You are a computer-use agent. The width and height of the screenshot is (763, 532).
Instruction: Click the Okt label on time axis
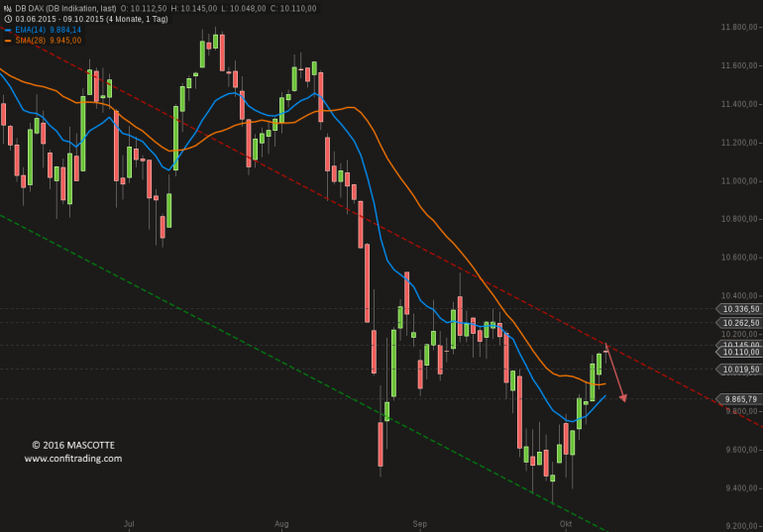tap(566, 524)
